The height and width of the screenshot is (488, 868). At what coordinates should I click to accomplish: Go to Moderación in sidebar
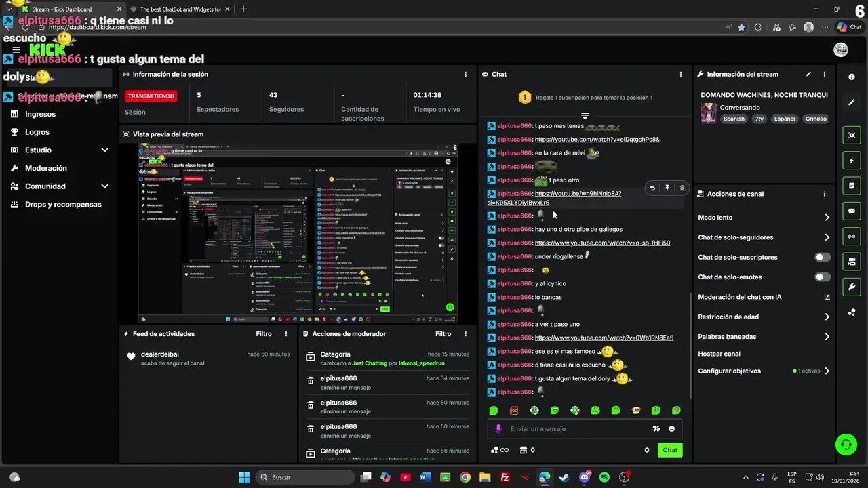[x=45, y=168]
